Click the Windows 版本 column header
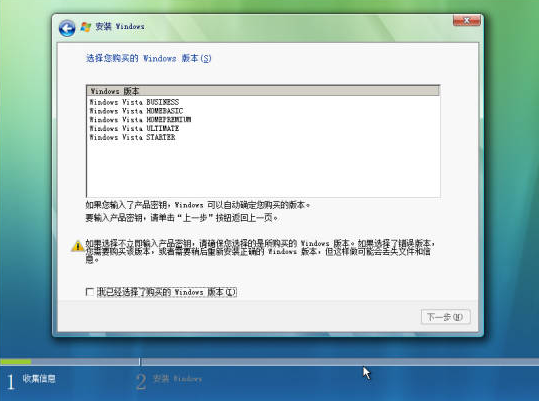539x401 pixels. (263, 91)
